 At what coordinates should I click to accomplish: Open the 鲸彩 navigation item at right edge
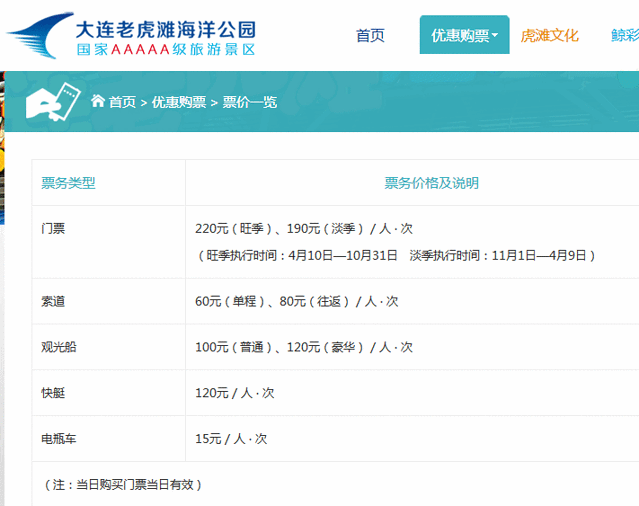pos(625,35)
